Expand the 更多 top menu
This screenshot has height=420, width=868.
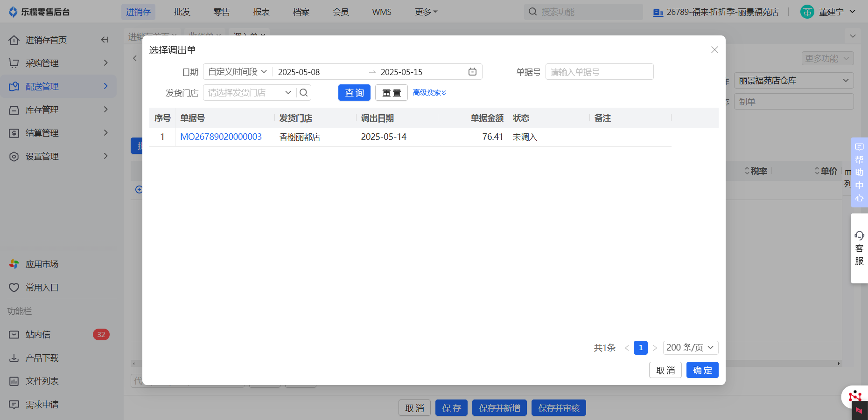point(426,12)
